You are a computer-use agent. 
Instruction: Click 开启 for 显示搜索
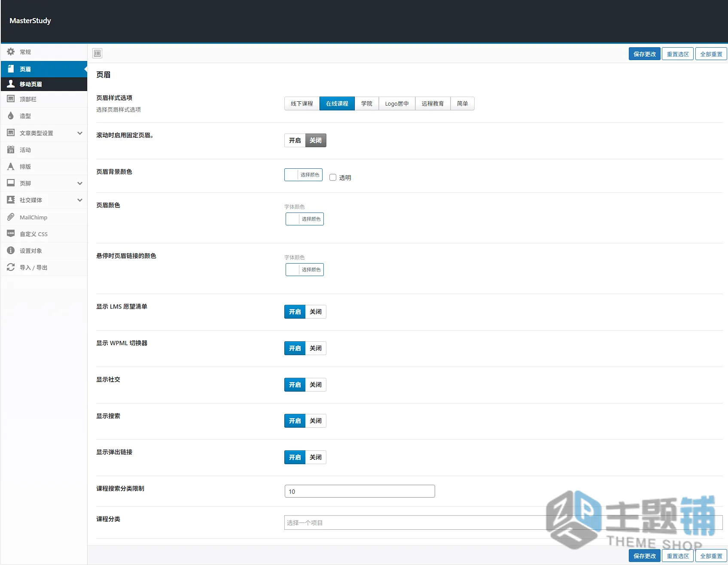(295, 421)
